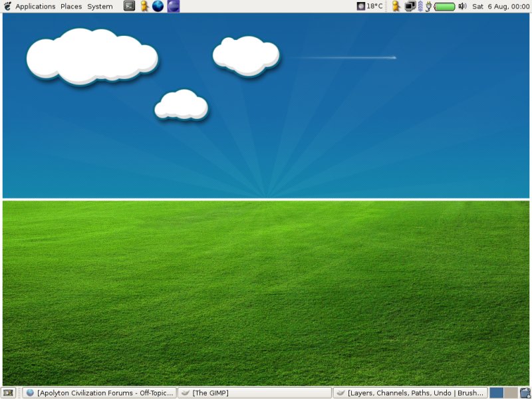Open the Trash icon in bottom panel
This screenshot has height=399, width=532.
click(x=525, y=393)
